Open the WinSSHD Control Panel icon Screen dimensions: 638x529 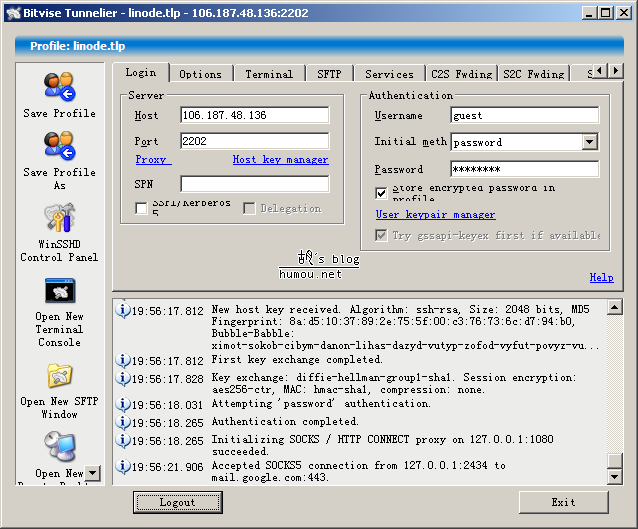coord(59,217)
